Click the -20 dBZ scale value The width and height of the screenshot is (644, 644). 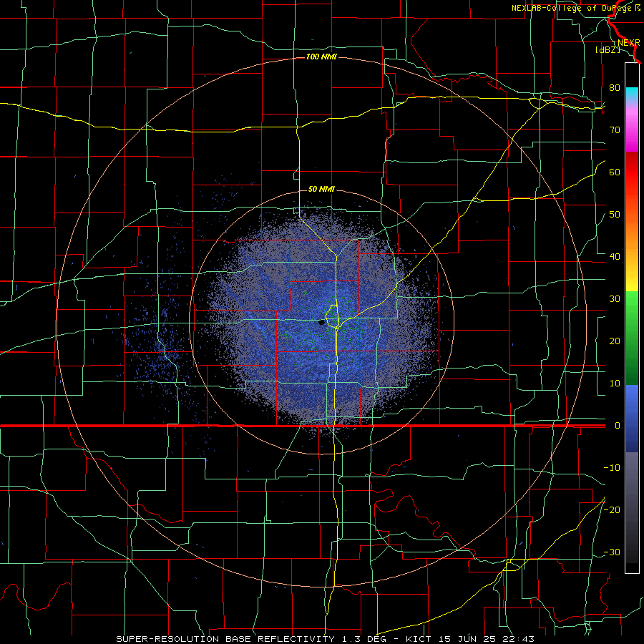[612, 510]
